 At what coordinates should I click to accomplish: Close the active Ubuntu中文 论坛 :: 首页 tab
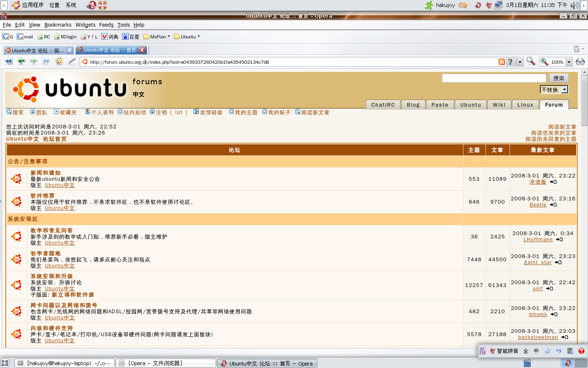[142, 50]
